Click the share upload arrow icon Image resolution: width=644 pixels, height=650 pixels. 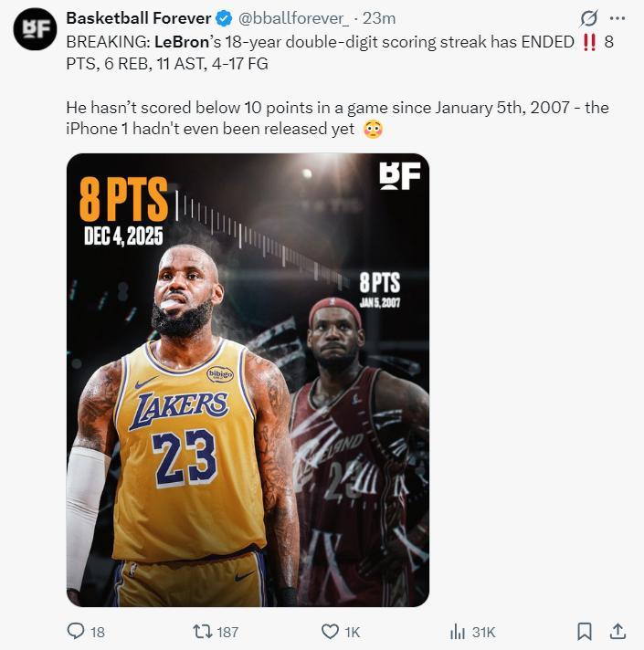(x=618, y=631)
